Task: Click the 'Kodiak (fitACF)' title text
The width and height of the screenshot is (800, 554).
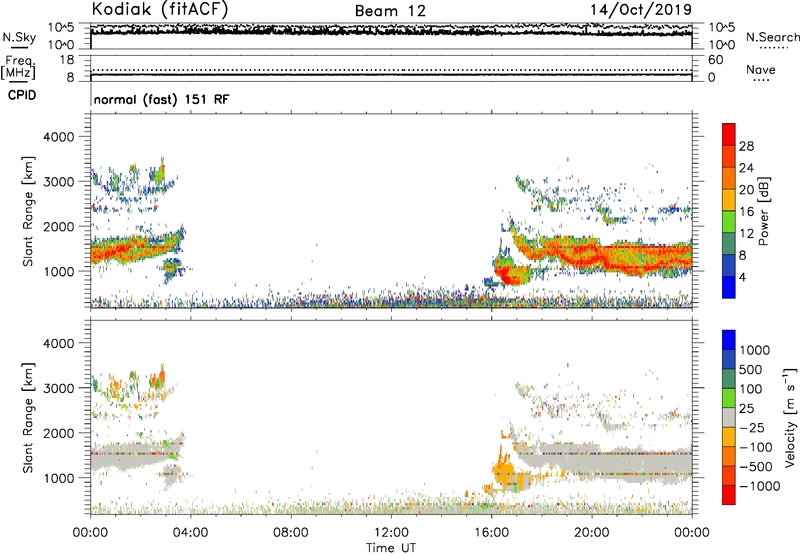Action: [x=160, y=9]
